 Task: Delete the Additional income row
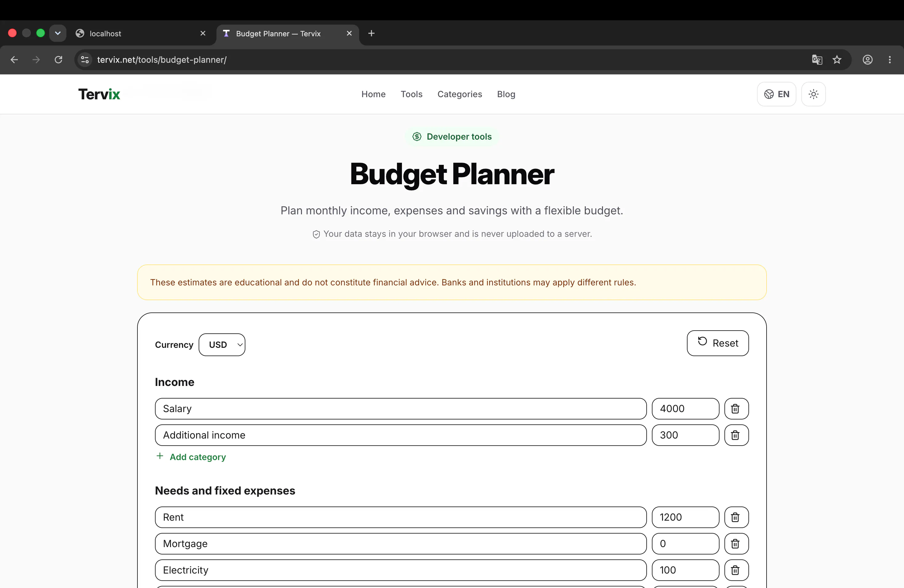(736, 435)
